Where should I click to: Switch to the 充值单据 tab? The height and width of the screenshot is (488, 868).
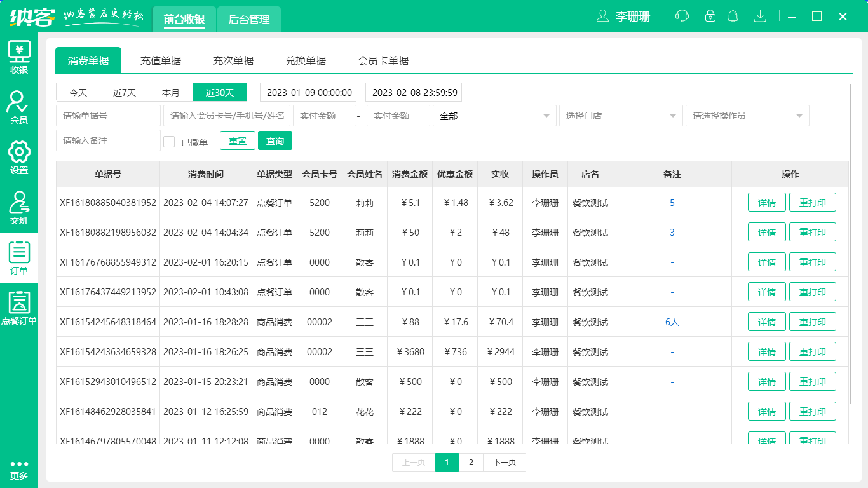click(x=161, y=61)
